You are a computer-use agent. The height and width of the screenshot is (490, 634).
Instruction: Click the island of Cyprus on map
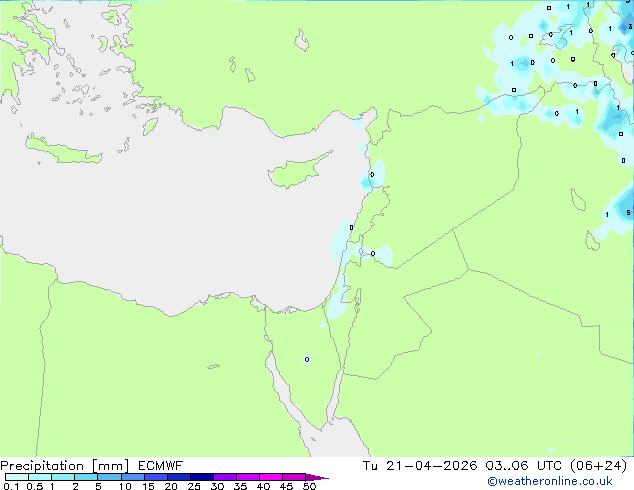[x=294, y=172]
